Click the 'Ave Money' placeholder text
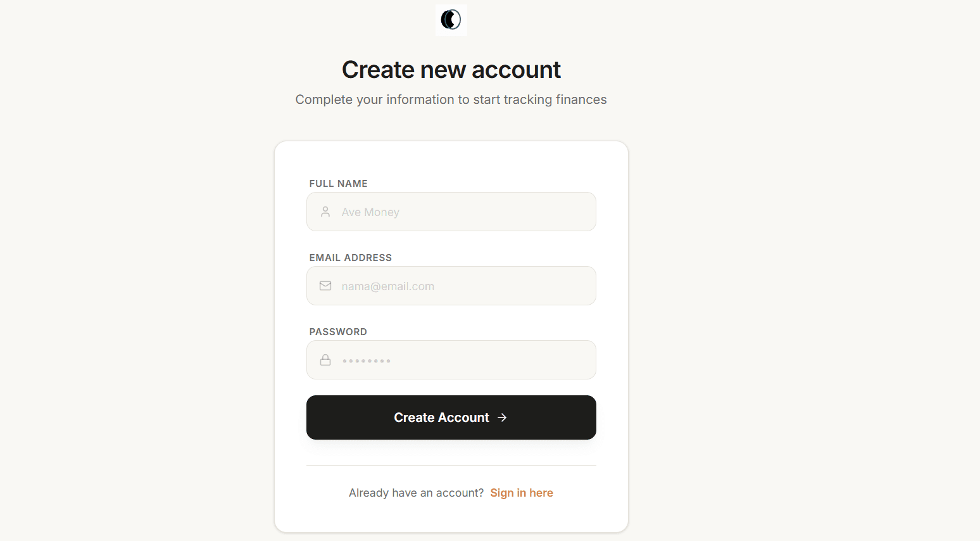980x541 pixels. click(370, 212)
